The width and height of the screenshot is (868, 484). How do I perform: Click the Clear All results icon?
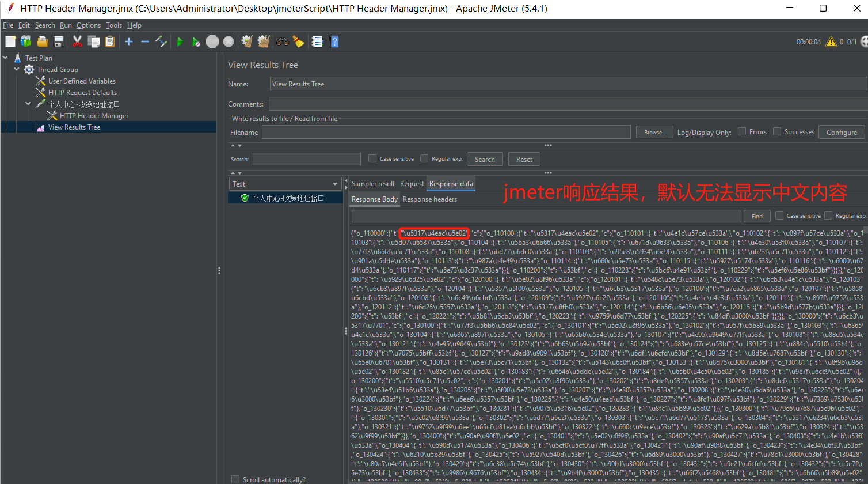263,41
